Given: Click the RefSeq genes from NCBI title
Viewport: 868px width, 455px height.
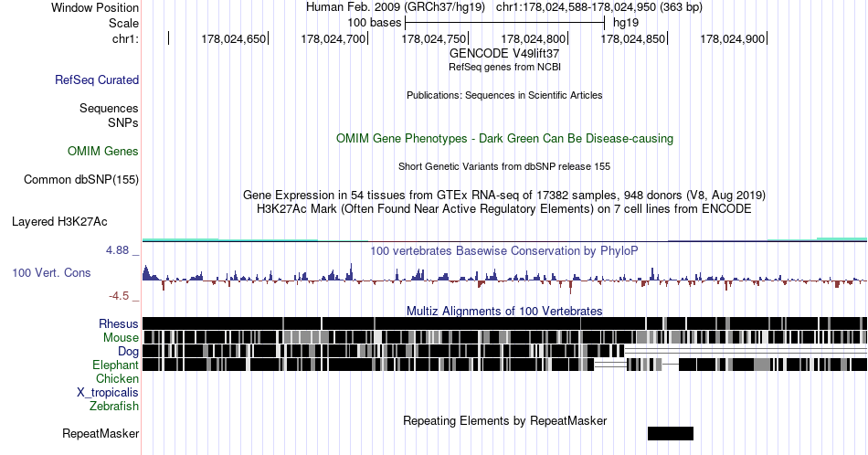Looking at the screenshot, I should click(504, 67).
